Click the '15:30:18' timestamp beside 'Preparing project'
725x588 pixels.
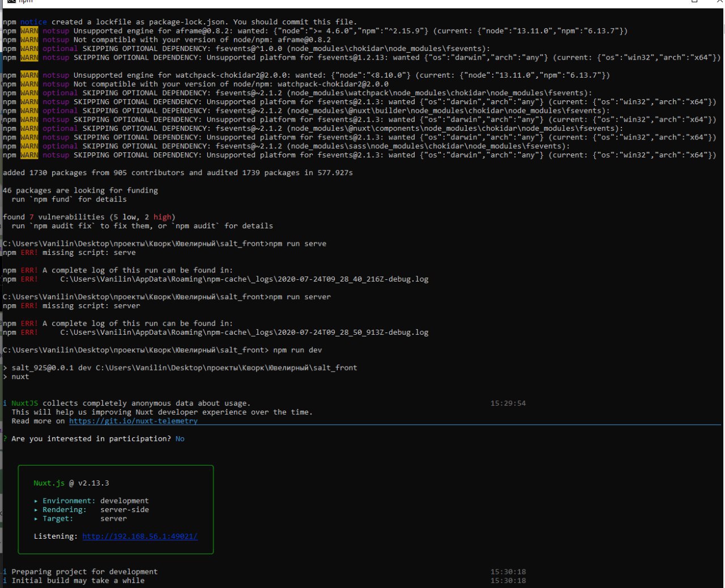tap(508, 572)
